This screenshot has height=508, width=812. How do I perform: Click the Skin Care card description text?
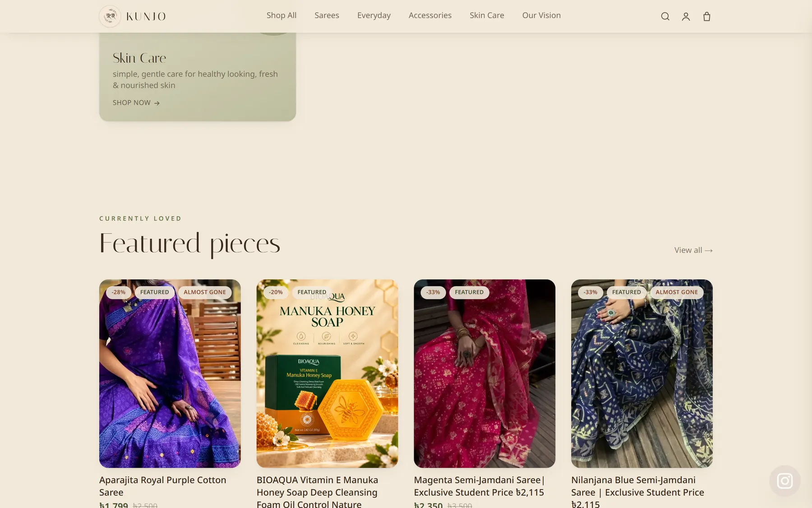pyautogui.click(x=195, y=79)
